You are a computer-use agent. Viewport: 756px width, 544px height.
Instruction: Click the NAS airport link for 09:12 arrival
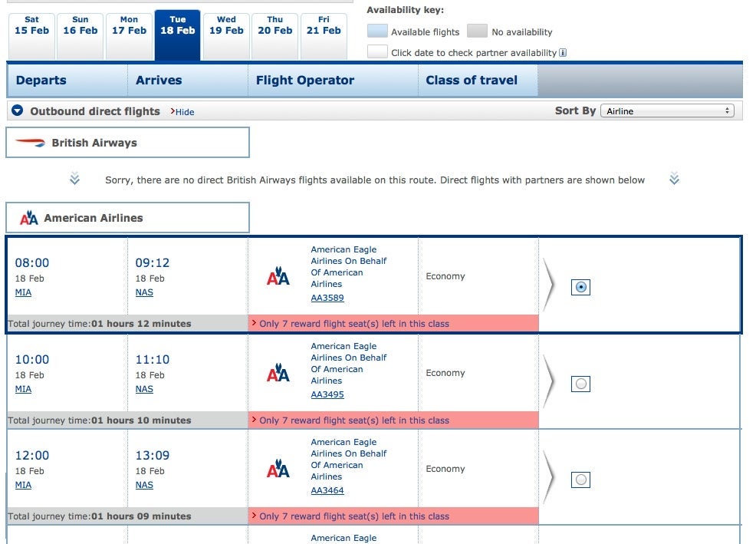[x=144, y=292]
